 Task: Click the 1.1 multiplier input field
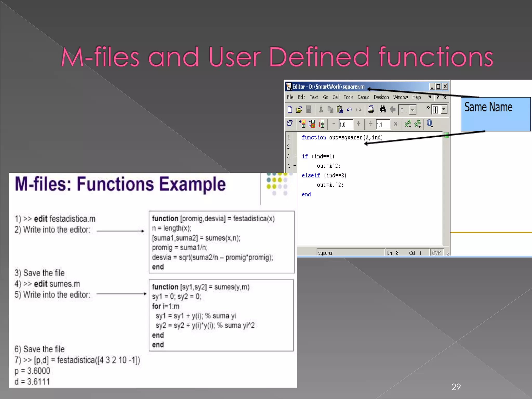pyautogui.click(x=383, y=124)
